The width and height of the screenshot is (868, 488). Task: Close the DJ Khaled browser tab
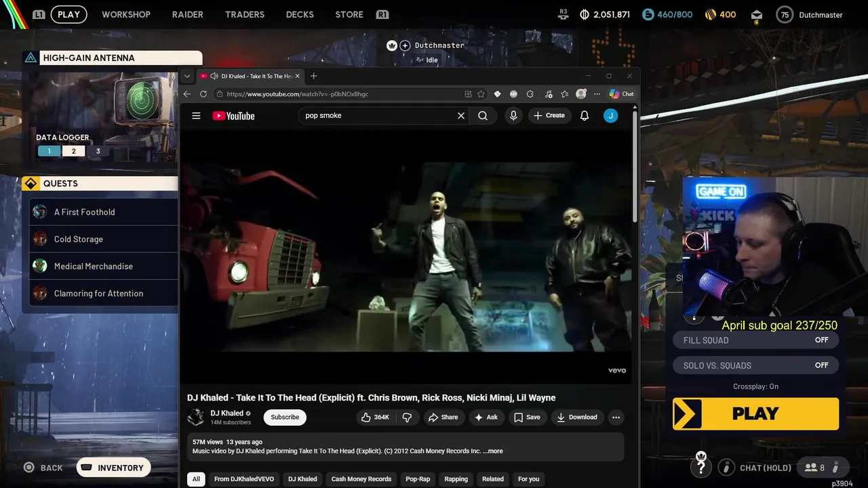pos(297,76)
